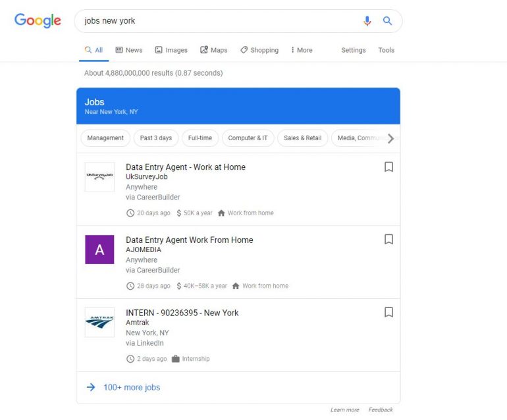Activate voice search microphone icon
This screenshot has height=420, width=507.
(367, 20)
